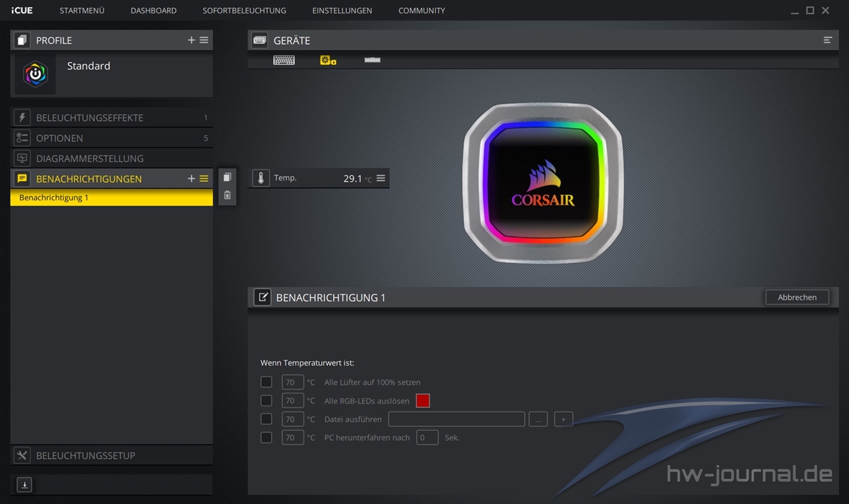Select the keyboard device icon
The image size is (849, 504).
pyautogui.click(x=284, y=60)
